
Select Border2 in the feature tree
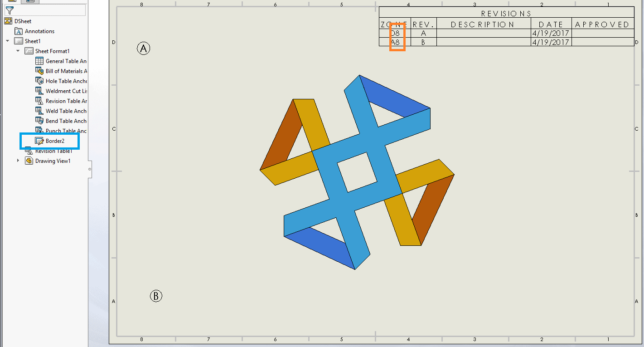(x=55, y=141)
